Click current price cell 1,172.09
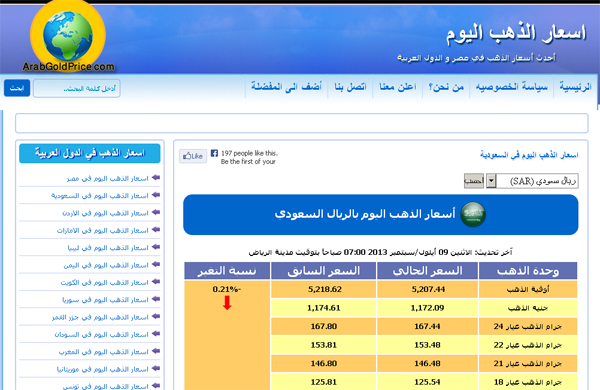The height and width of the screenshot is (390, 600). 427,308
